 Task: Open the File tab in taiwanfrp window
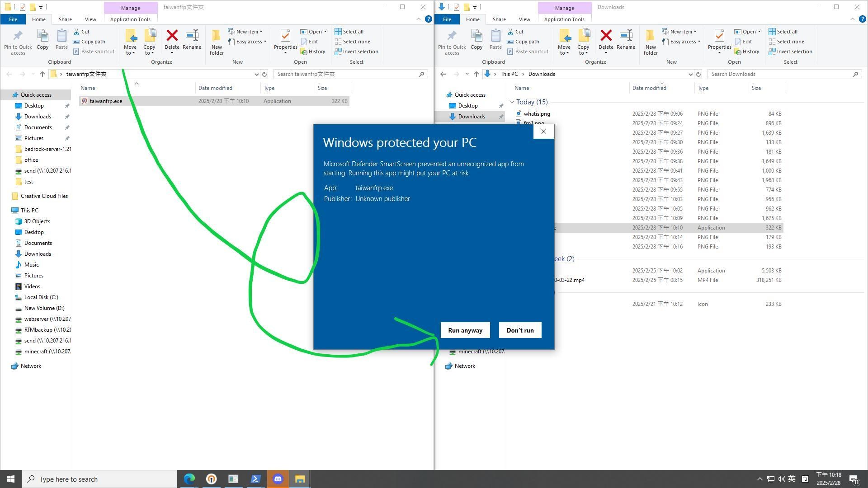click(x=13, y=19)
